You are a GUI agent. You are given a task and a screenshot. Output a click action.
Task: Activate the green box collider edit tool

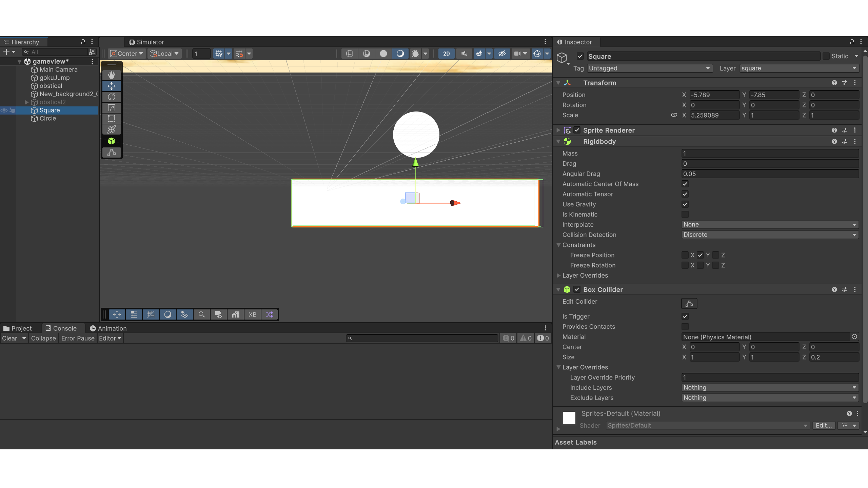pyautogui.click(x=112, y=141)
